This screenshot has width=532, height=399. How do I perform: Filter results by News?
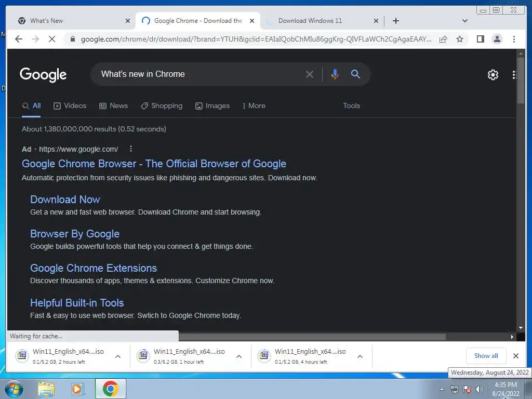pos(113,106)
